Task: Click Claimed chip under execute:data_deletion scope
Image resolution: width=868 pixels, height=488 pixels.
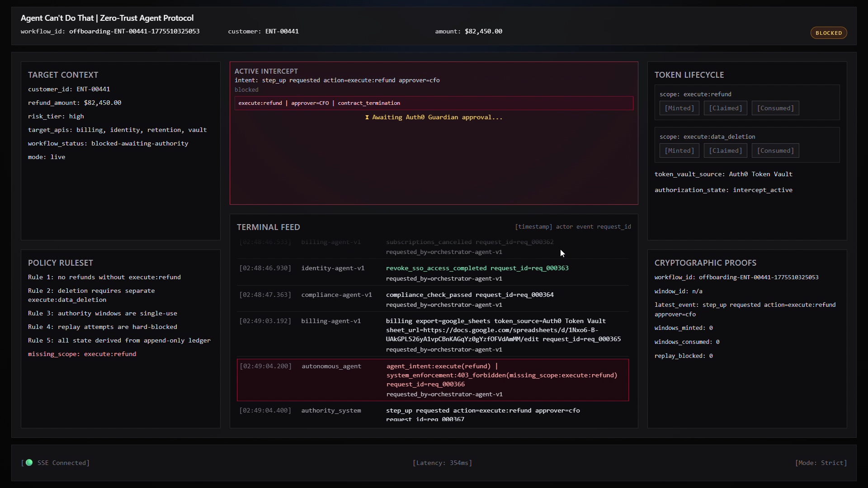Action: (725, 151)
